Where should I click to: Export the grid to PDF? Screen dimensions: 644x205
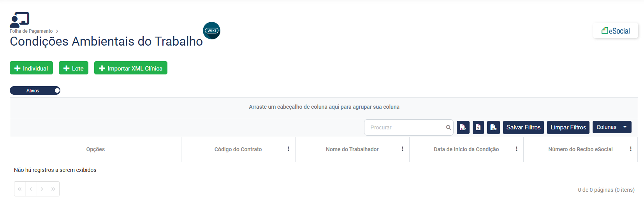(x=463, y=127)
